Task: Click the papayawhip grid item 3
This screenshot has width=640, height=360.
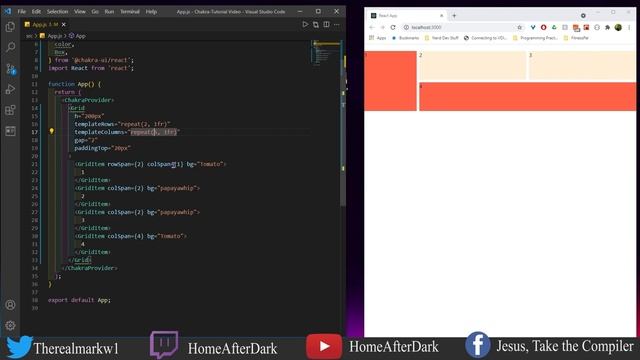Action: tap(582, 65)
